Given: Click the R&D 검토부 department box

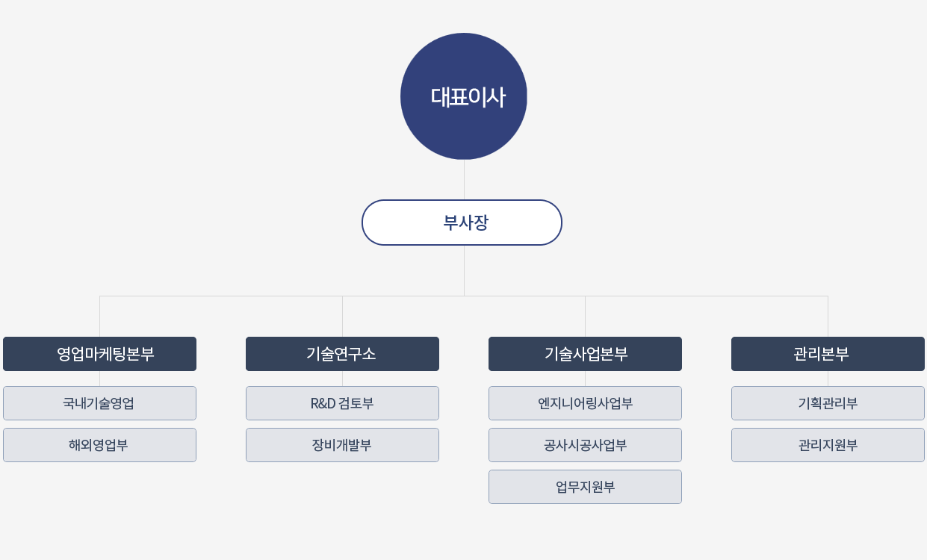Looking at the screenshot, I should point(342,403).
